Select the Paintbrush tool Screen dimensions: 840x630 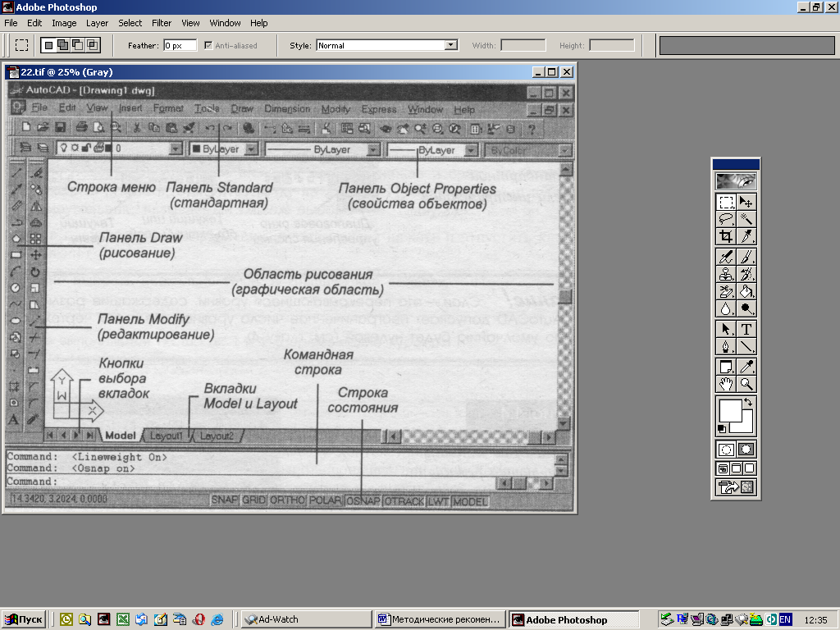(x=746, y=257)
